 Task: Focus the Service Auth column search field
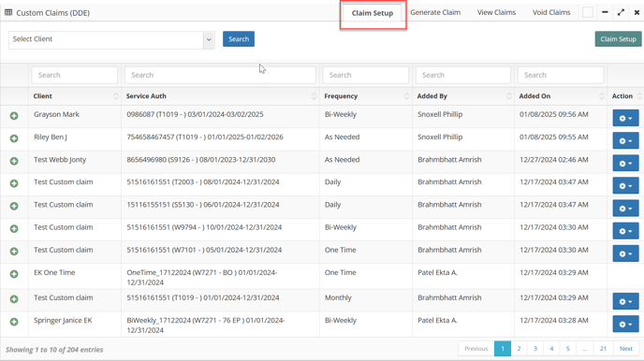220,75
